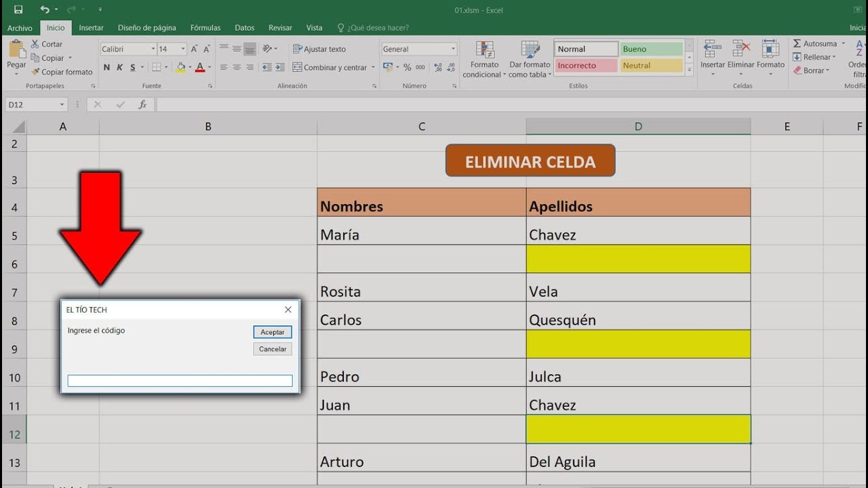Open the Customize Quick Access Toolbar arrow
The height and width of the screenshot is (488, 868).
pos(100,10)
